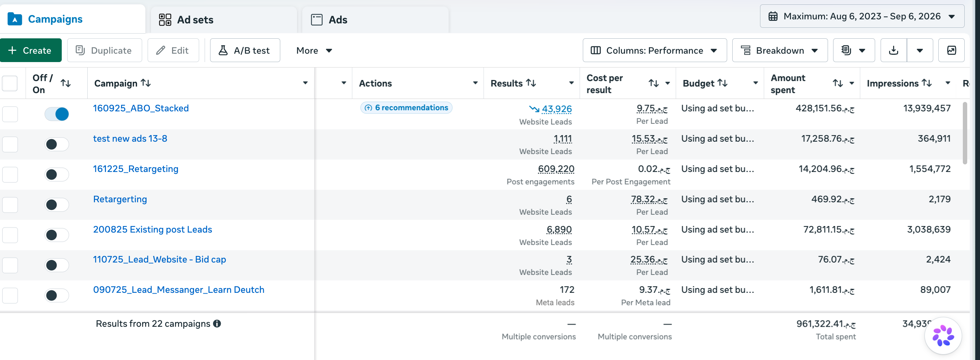Viewport: 980px width, 360px height.
Task: Open export options dropdown arrow
Action: (x=919, y=50)
